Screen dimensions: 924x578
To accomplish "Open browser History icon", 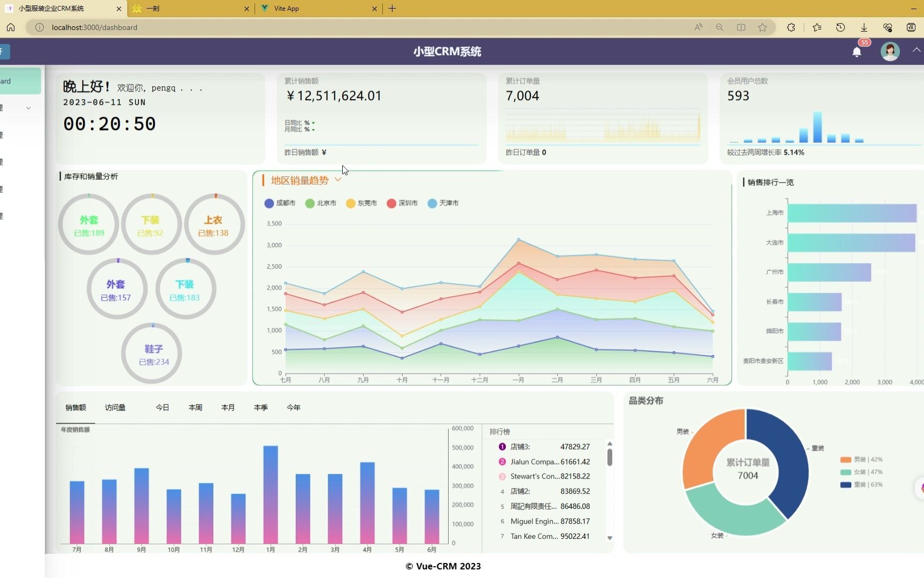I will click(841, 27).
